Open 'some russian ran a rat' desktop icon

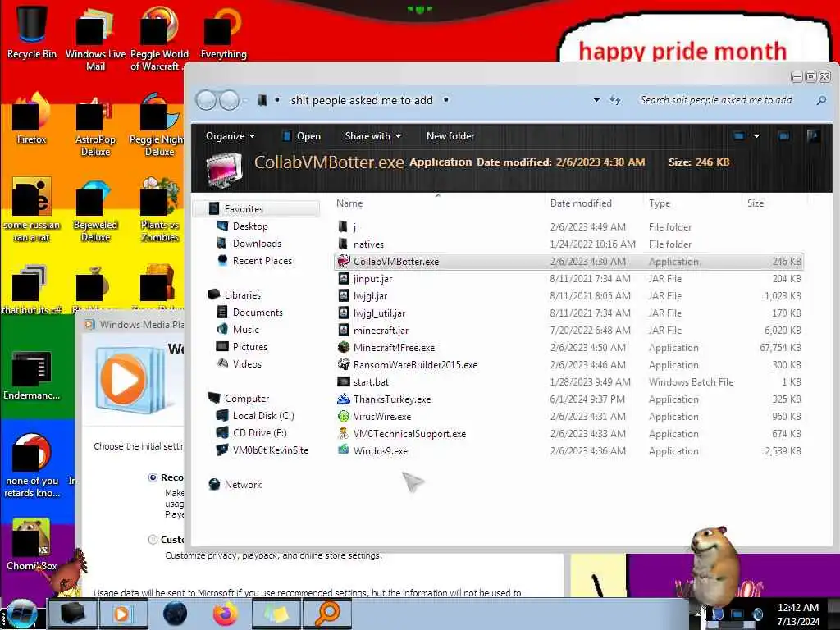[x=32, y=211]
